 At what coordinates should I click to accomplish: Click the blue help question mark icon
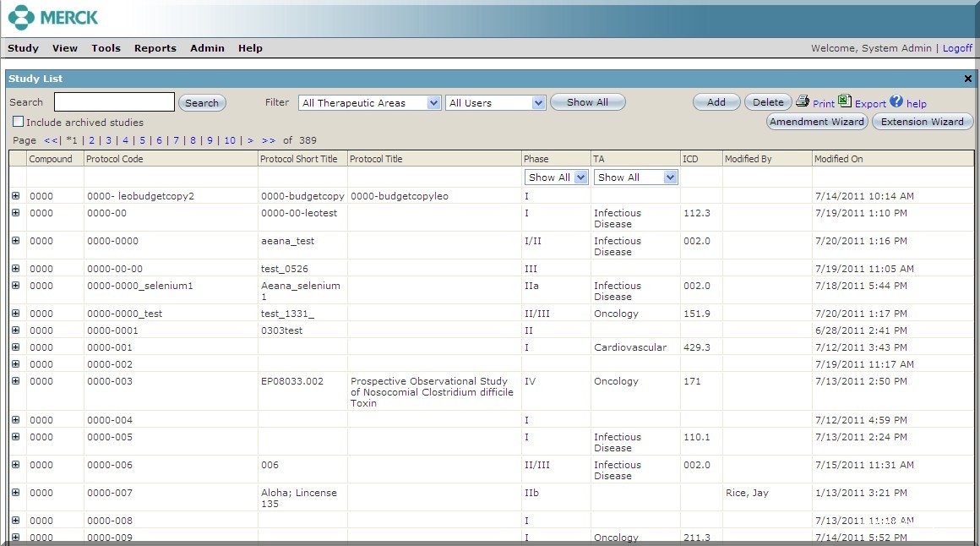[896, 101]
